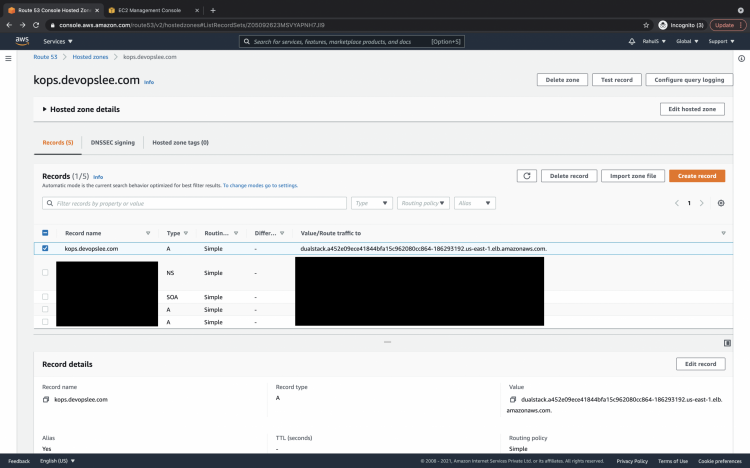Click the browser forward arrow
Image resolution: width=750 pixels, height=468 pixels.
tap(22, 25)
